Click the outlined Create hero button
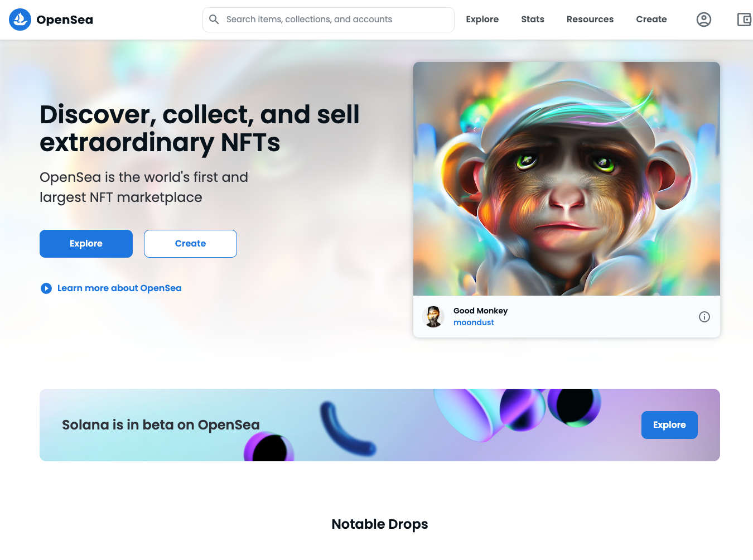This screenshot has width=753, height=560. pyautogui.click(x=190, y=244)
